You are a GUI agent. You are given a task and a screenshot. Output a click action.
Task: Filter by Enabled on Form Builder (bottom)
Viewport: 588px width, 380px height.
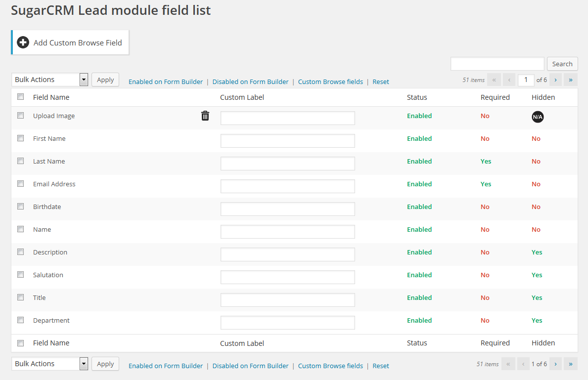pyautogui.click(x=166, y=366)
